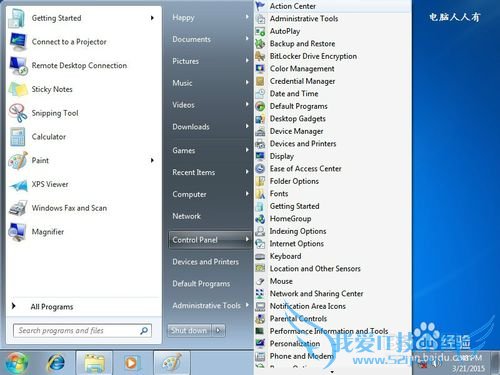Screen dimensions: 500x375
Task: Click the Windows Start orb
Action: (x=17, y=363)
